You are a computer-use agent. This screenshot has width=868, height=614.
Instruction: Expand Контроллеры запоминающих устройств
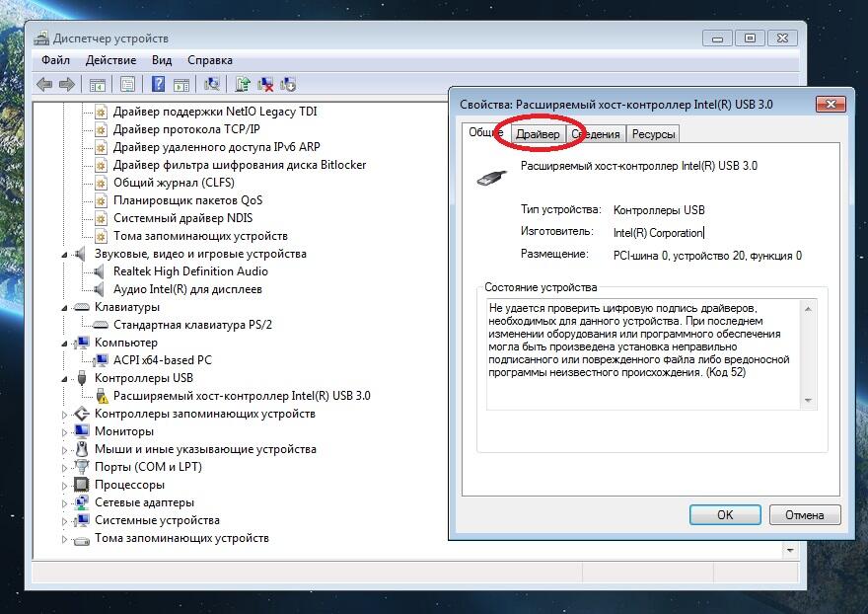click(x=64, y=414)
